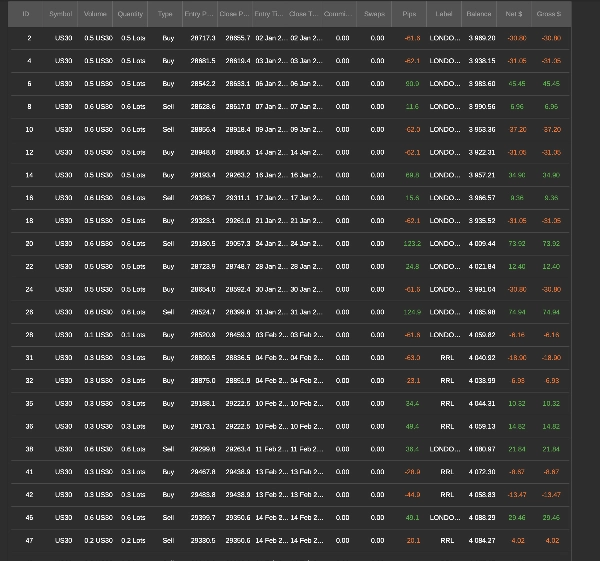600x561 pixels.
Task: Click the Entry Time column header
Action: (269, 14)
